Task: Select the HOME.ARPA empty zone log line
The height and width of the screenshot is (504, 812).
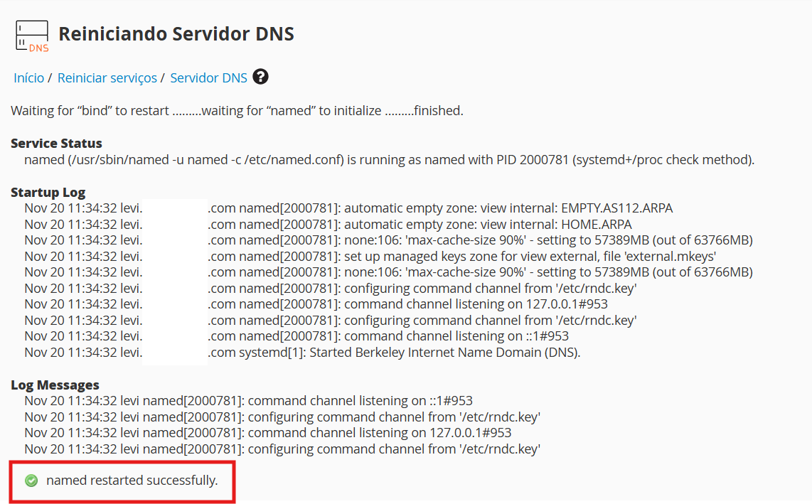Action: (328, 225)
